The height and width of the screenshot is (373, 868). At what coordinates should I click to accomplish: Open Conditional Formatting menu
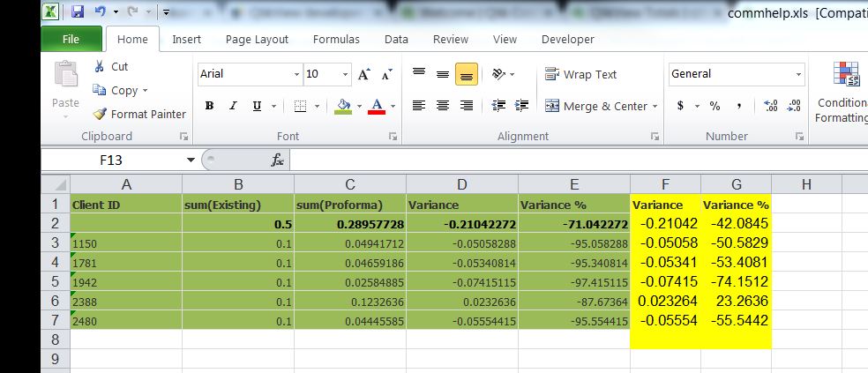point(842,92)
